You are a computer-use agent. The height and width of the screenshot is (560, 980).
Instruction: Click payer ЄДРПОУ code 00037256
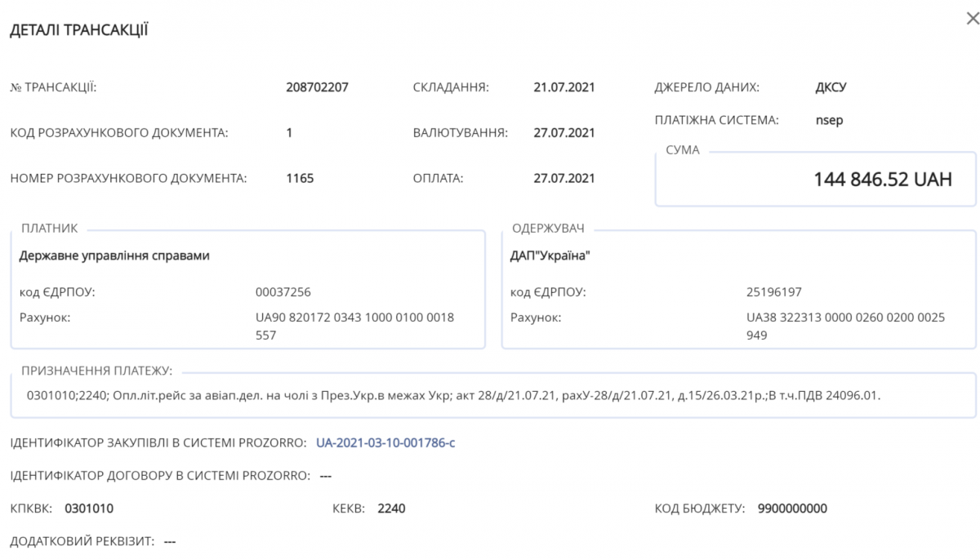coord(283,291)
